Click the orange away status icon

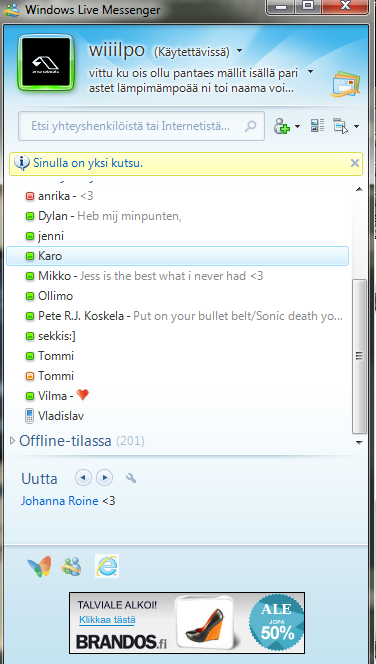pos(30,376)
